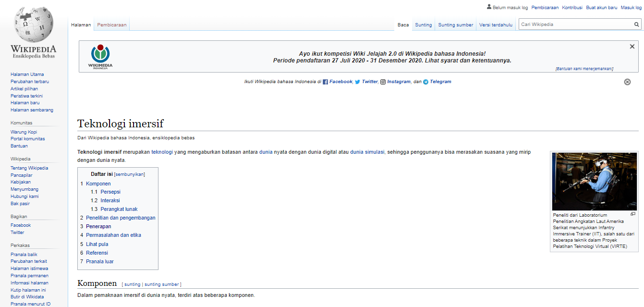Screen dimensions: 644x307
Task: Click the Telegram icon
Action: tap(425, 82)
